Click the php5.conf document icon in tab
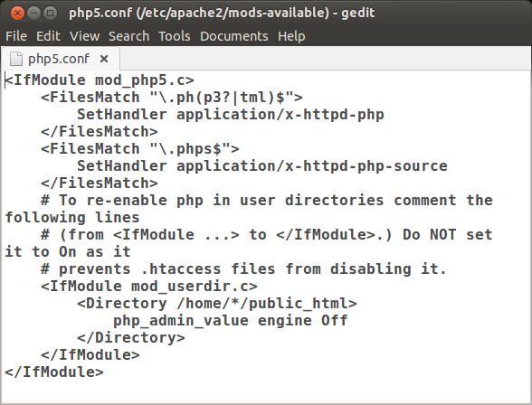 (x=16, y=59)
